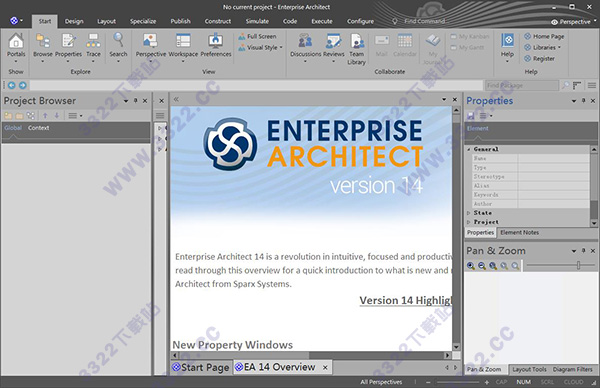Viewport: 600px width, 388px height.
Task: Open the Properties panel options menu dropdown
Action: pyautogui.click(x=486, y=116)
